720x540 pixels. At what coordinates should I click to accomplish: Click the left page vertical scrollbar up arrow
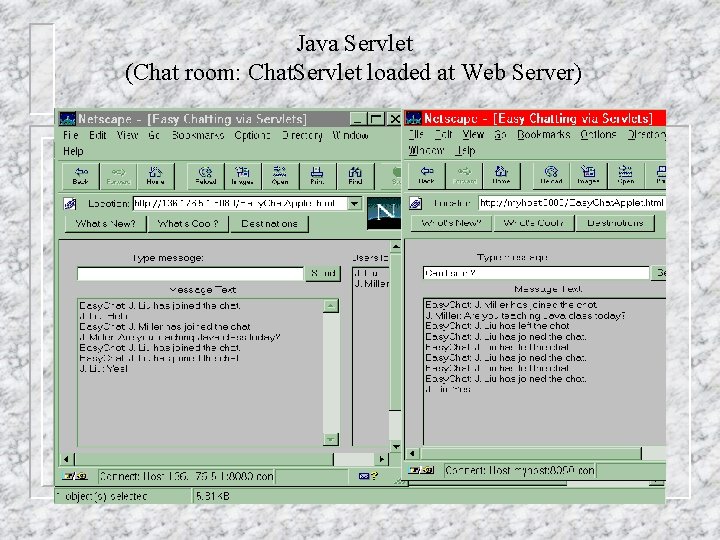[x=395, y=247]
